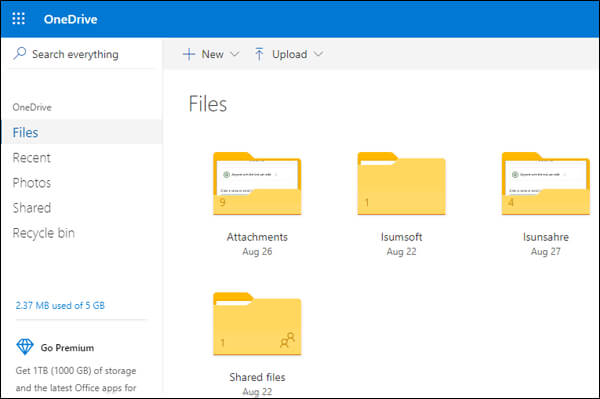Open Recycle bin in the sidebar
This screenshot has width=600, height=399.
click(44, 233)
